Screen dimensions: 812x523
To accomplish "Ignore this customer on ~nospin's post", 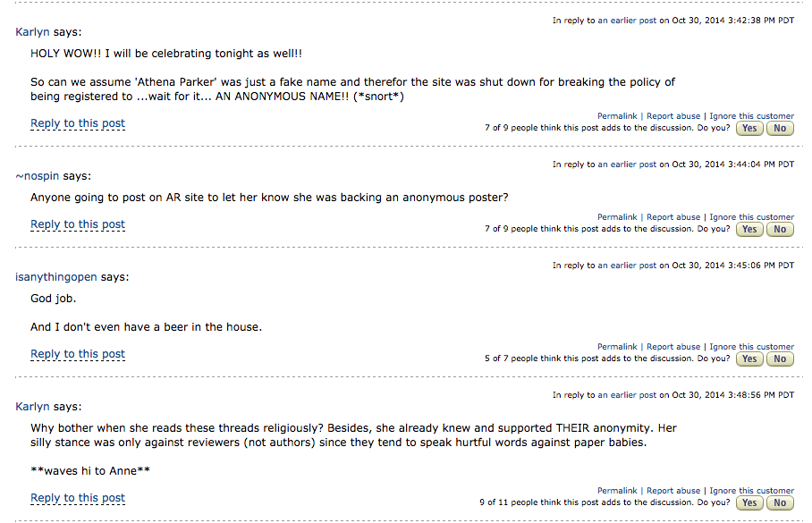I will pyautogui.click(x=752, y=217).
